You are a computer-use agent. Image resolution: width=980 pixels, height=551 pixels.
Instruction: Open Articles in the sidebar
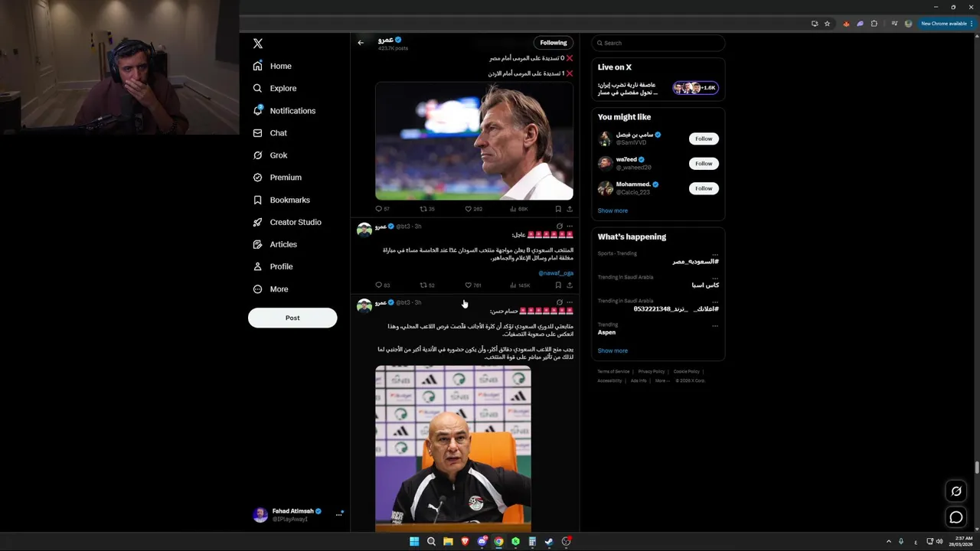275,244
